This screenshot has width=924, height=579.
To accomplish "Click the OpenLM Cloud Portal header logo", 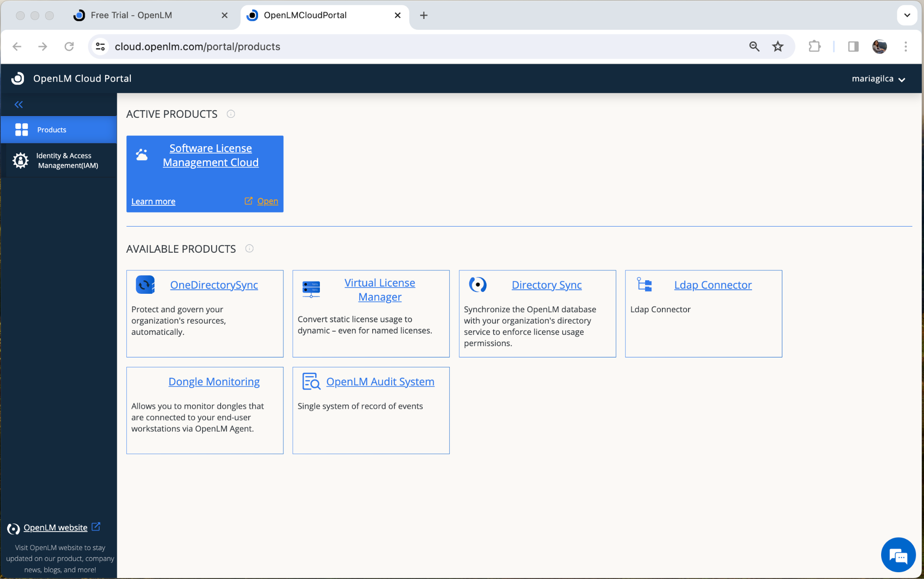I will click(17, 78).
